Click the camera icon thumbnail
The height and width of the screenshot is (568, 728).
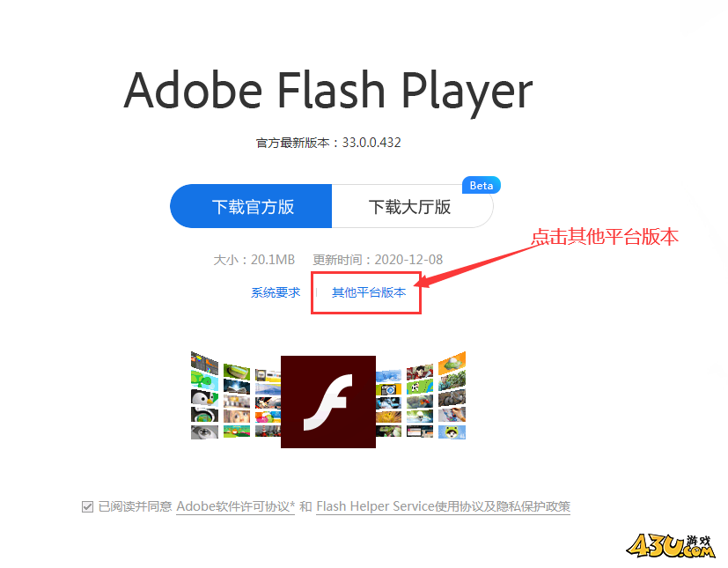tap(388, 389)
